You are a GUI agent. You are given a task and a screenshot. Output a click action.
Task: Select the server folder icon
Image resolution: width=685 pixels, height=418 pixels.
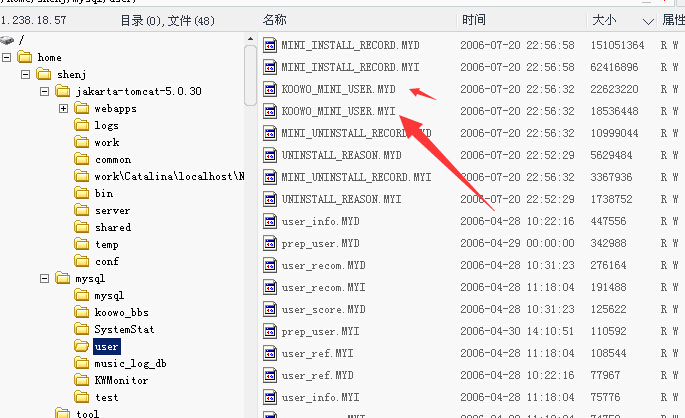[82, 210]
